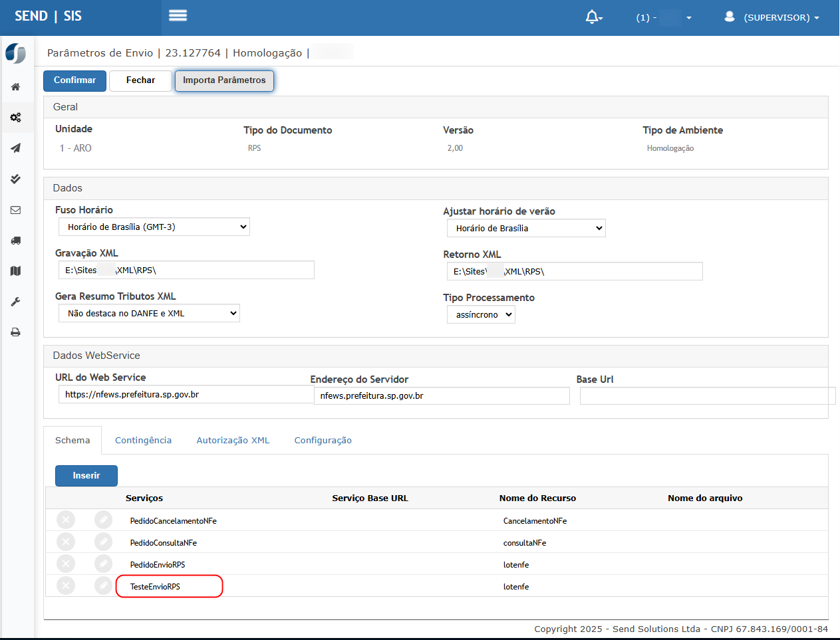Open the truck icon in the sidebar

[x=15, y=241]
